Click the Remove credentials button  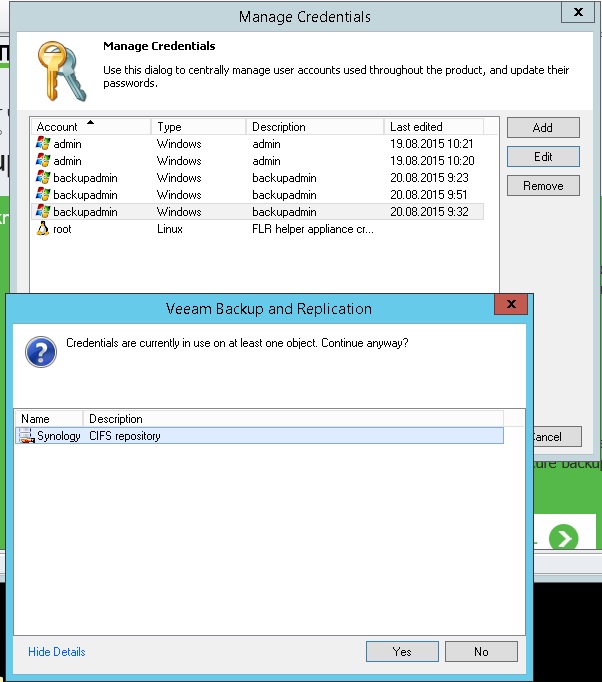pyautogui.click(x=543, y=186)
